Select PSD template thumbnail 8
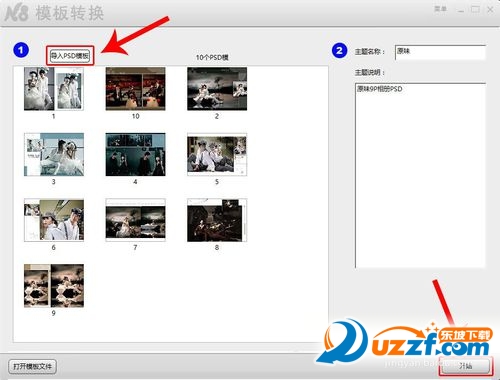 tap(217, 220)
